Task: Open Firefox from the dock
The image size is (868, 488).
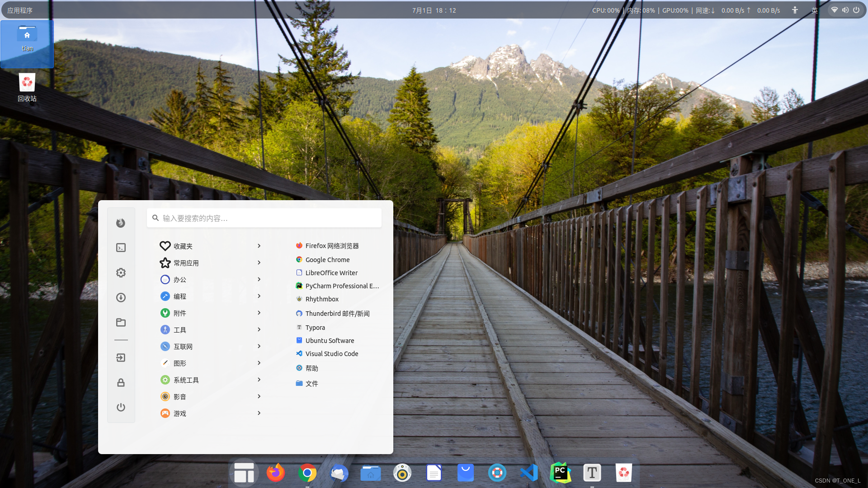Action: tap(276, 473)
